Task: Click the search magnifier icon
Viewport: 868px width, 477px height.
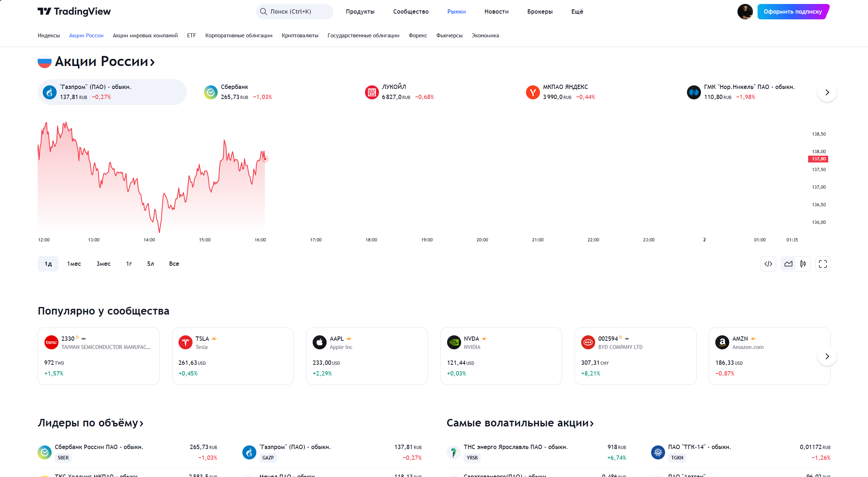Action: pyautogui.click(x=264, y=11)
